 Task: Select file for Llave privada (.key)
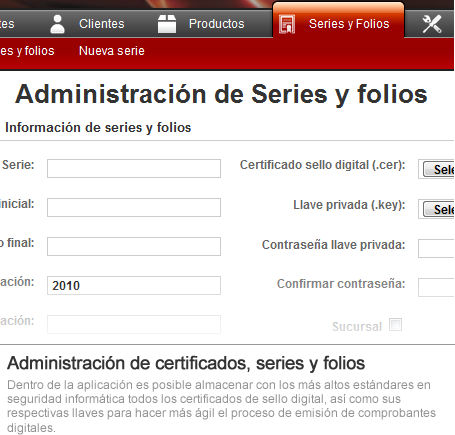[x=439, y=209]
